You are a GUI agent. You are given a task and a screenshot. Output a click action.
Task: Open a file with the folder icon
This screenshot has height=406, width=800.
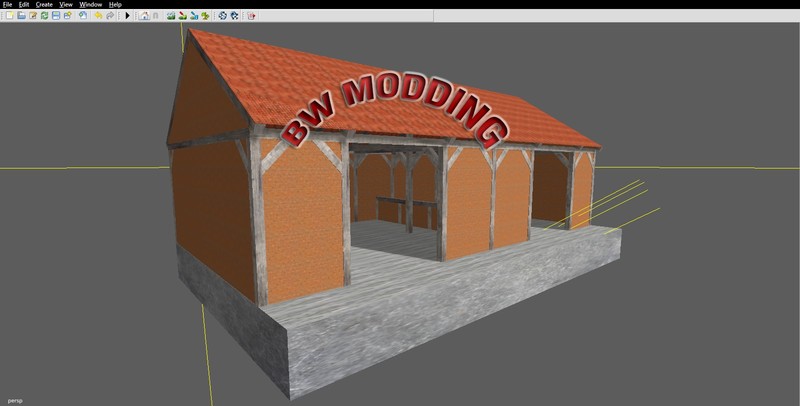[21, 16]
